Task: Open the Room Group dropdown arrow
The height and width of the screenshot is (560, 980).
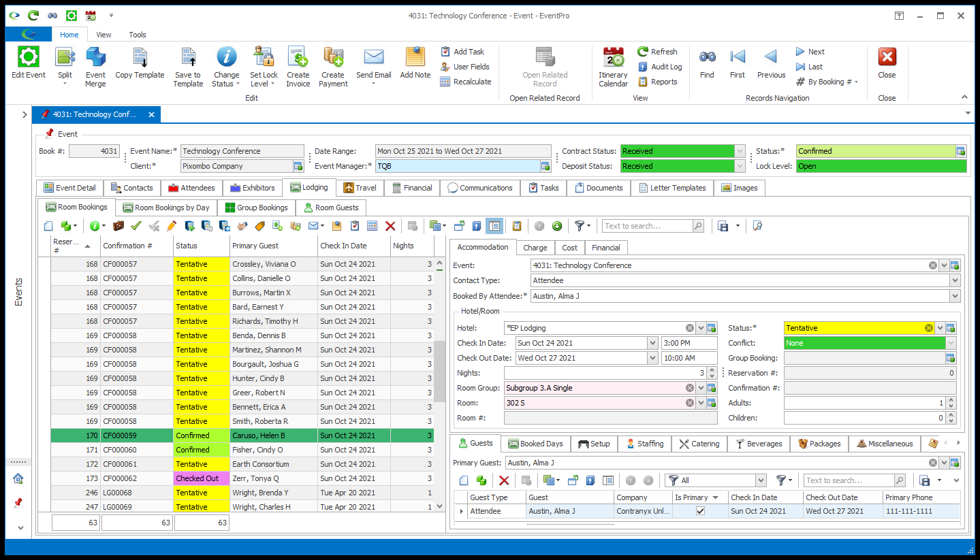Action: (700, 388)
